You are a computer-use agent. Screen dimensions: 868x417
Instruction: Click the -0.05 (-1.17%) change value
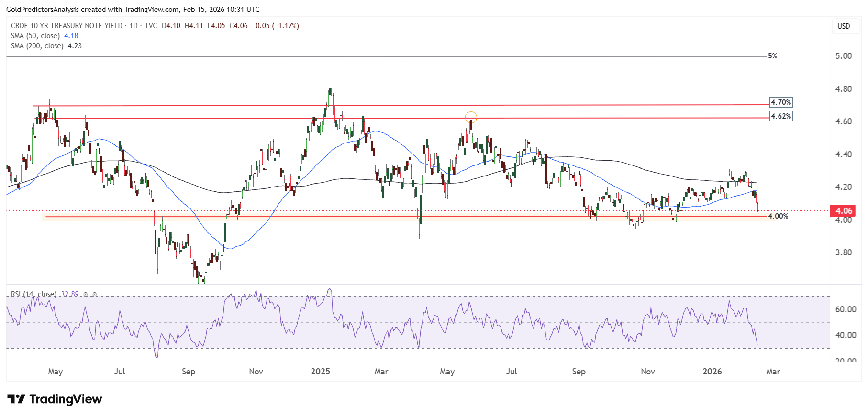276,26
